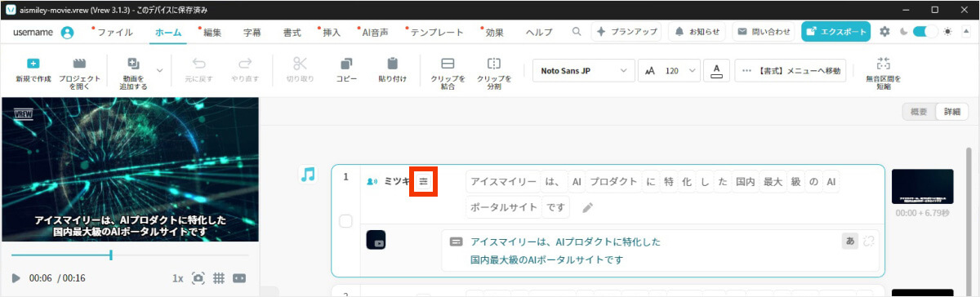Open the AI音声 menu
The height and width of the screenshot is (297, 980).
click(x=375, y=33)
